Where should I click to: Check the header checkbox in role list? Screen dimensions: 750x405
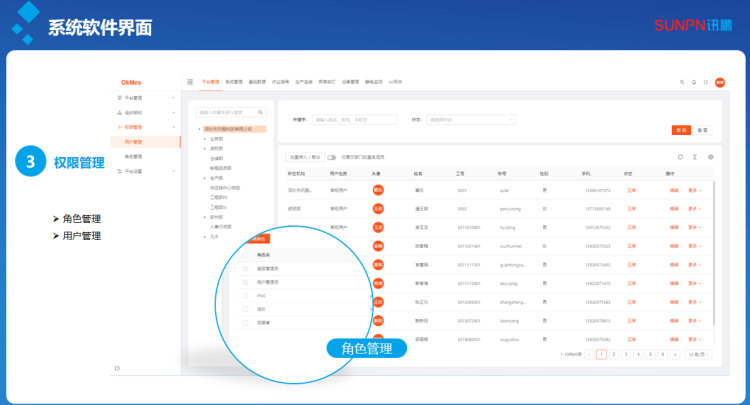[x=246, y=255]
